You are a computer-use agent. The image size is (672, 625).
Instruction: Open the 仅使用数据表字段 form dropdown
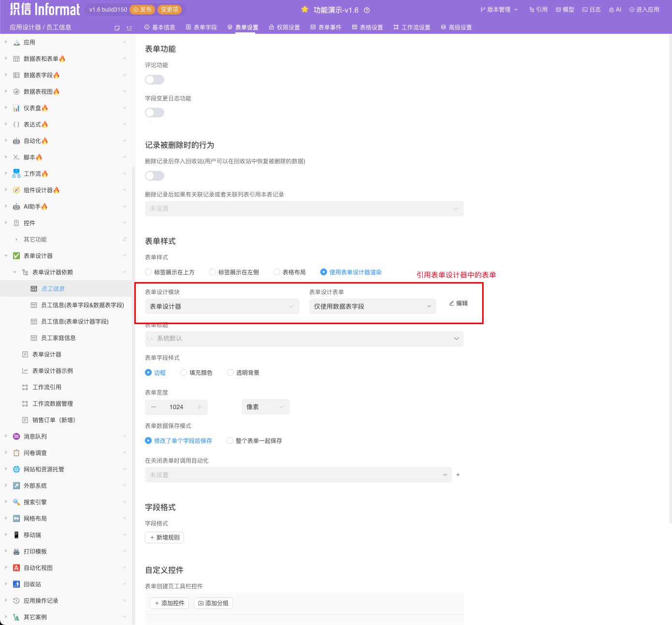pyautogui.click(x=372, y=306)
